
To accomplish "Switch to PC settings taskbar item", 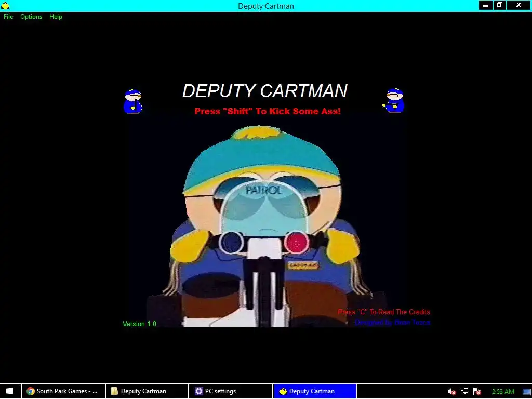I will 231,391.
